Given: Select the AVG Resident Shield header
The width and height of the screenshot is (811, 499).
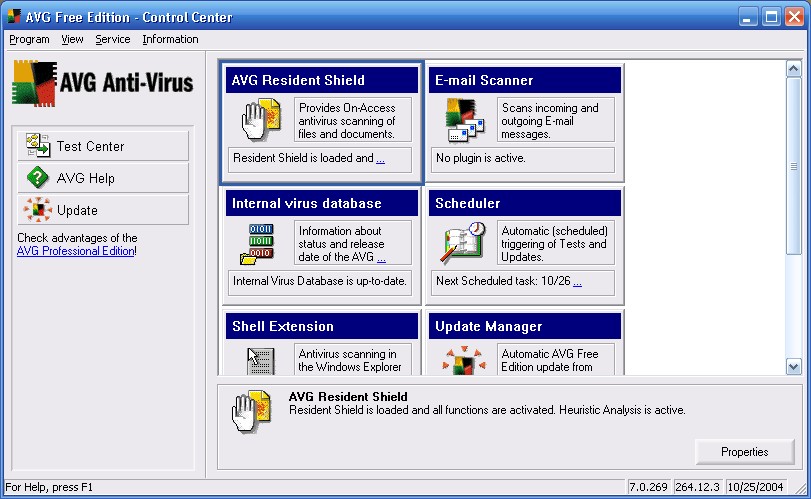Looking at the screenshot, I should [322, 80].
